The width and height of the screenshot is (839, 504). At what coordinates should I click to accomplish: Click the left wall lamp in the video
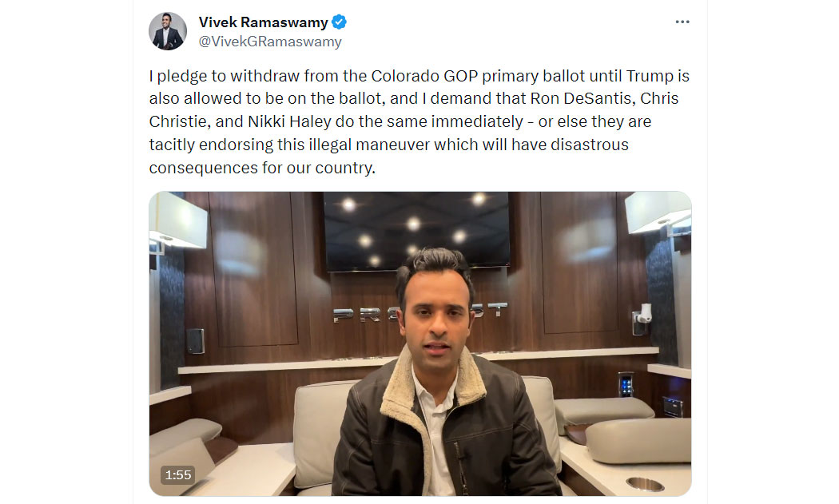[179, 220]
